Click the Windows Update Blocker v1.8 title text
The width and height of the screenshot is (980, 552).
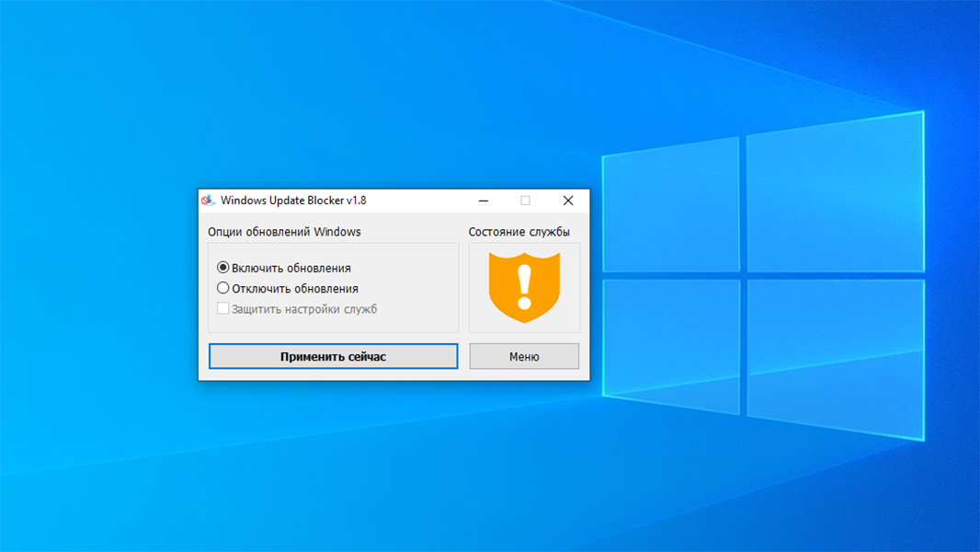[x=293, y=201]
